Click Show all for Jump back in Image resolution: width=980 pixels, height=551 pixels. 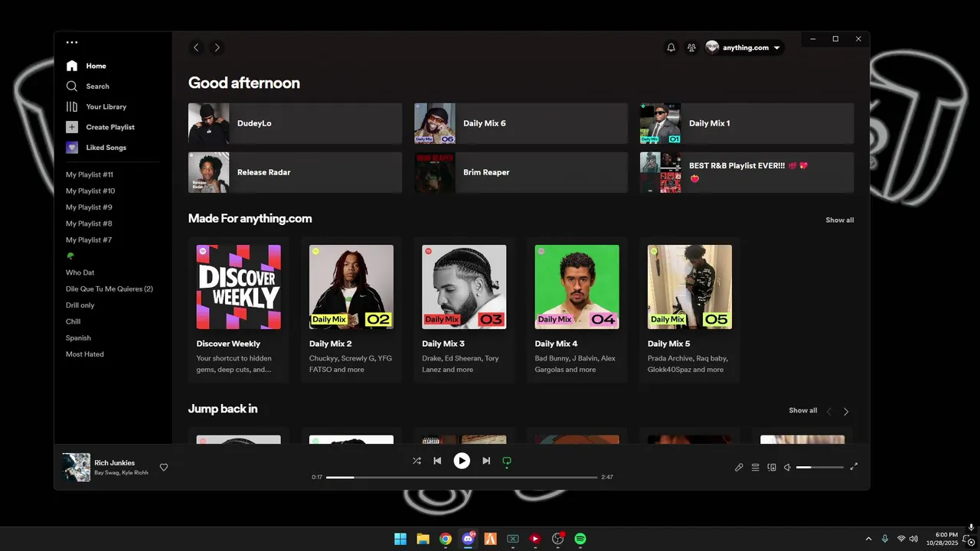[802, 411]
